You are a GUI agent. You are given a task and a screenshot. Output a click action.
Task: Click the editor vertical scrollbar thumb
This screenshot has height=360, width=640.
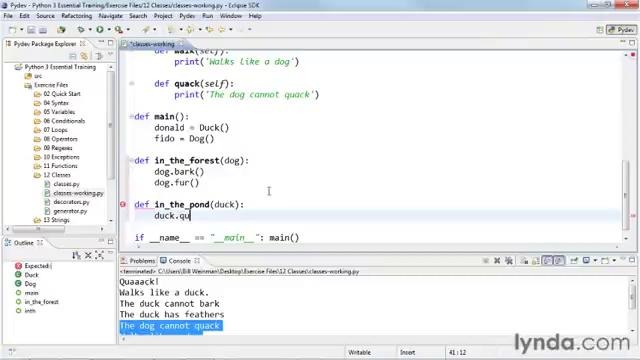tap(625, 194)
